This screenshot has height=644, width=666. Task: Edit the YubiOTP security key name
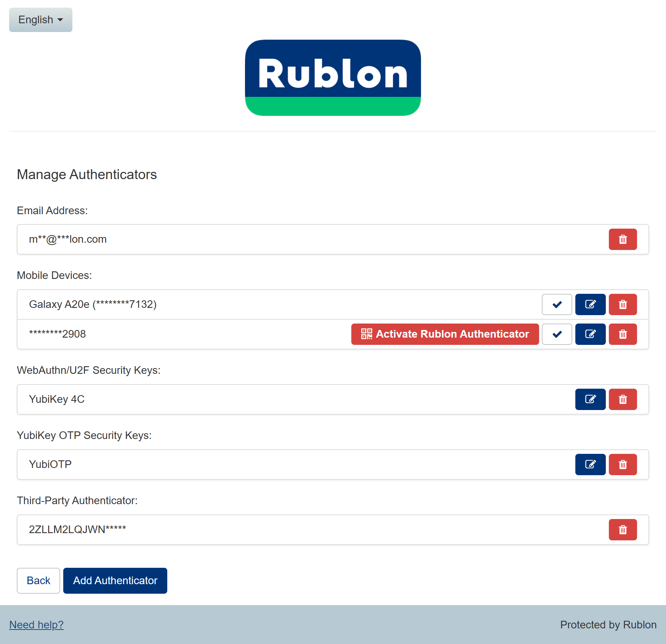click(x=590, y=465)
